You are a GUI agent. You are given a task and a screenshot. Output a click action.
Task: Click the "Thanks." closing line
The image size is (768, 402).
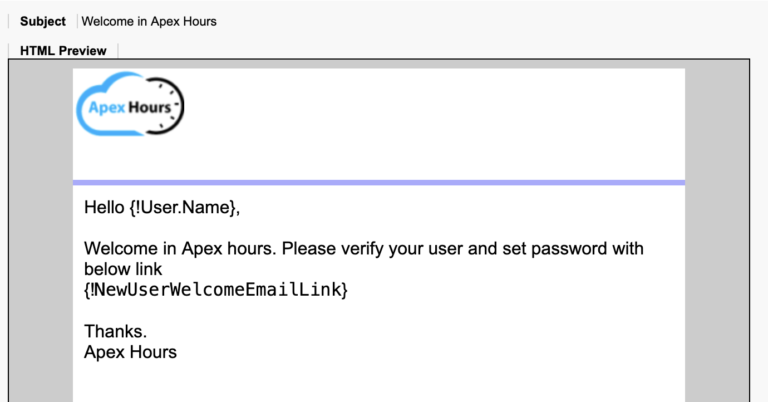pos(116,331)
